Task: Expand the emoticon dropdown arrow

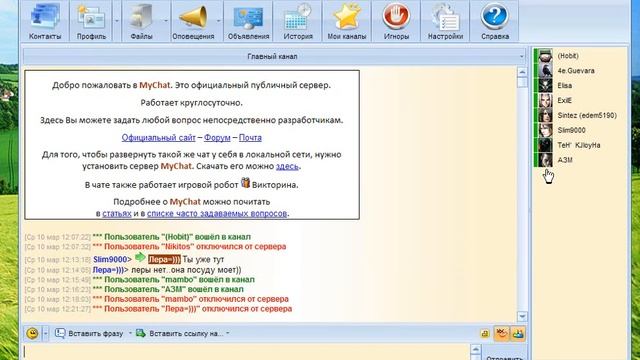Action: coord(45,333)
